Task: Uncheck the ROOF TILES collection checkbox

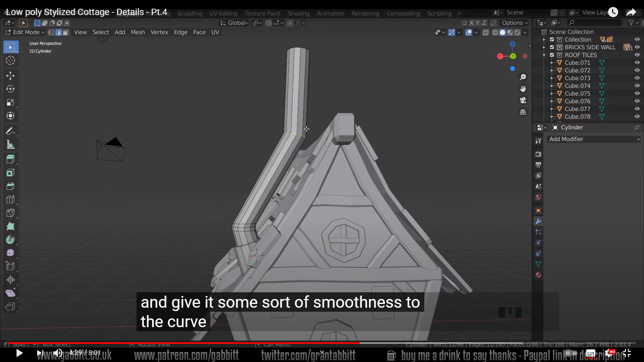Action: click(552, 55)
